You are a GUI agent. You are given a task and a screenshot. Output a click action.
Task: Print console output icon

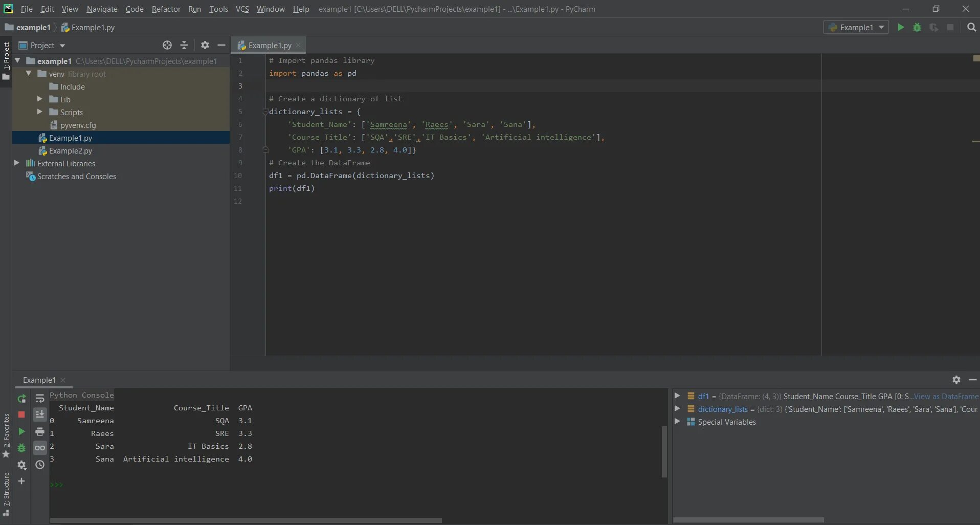click(40, 431)
